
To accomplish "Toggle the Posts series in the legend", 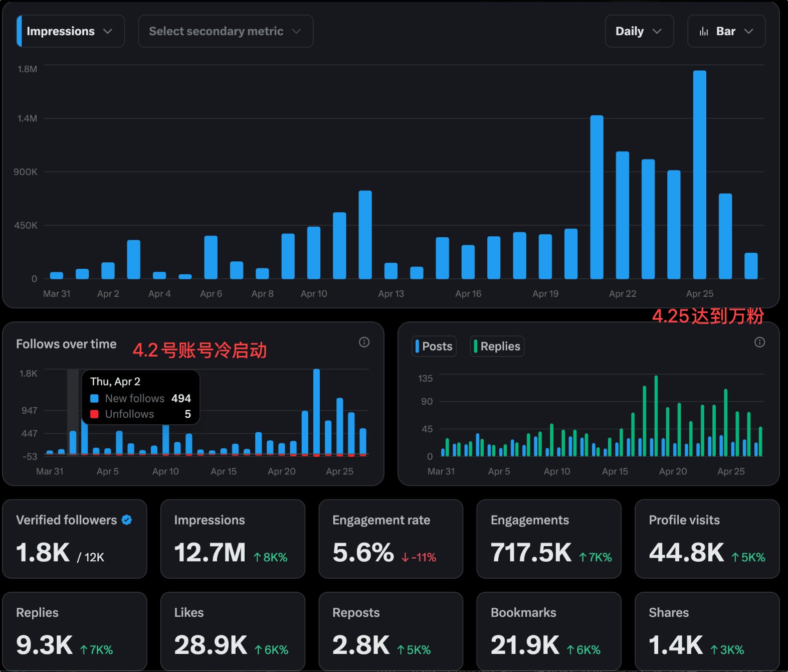I will [x=434, y=346].
